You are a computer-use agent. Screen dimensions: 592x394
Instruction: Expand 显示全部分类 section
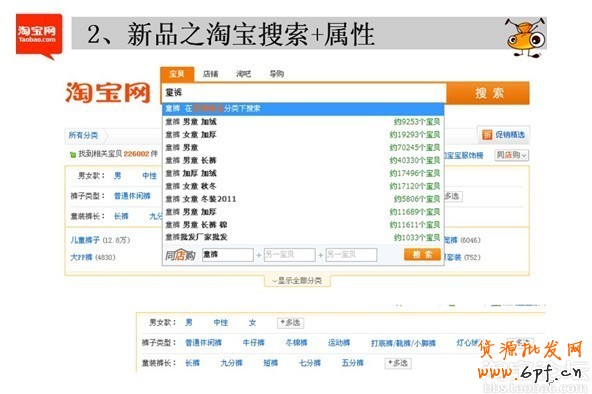pos(298,280)
